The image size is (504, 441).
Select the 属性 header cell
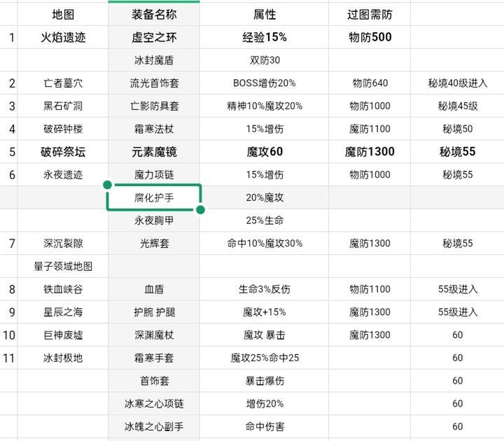pos(265,14)
